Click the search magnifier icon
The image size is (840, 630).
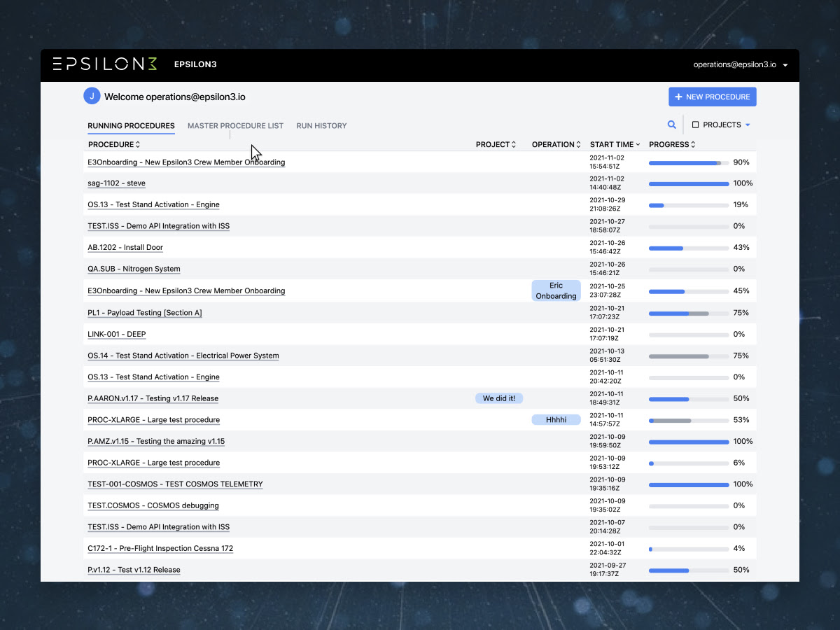point(672,125)
